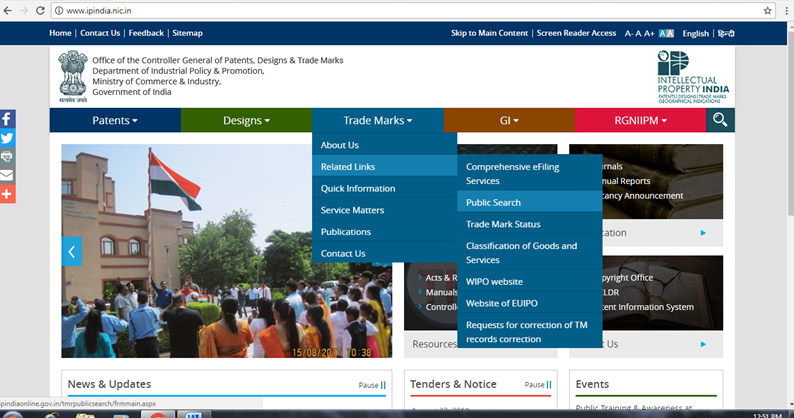The width and height of the screenshot is (794, 418).
Task: Expand the Designs dropdown menu
Action: pyautogui.click(x=247, y=120)
